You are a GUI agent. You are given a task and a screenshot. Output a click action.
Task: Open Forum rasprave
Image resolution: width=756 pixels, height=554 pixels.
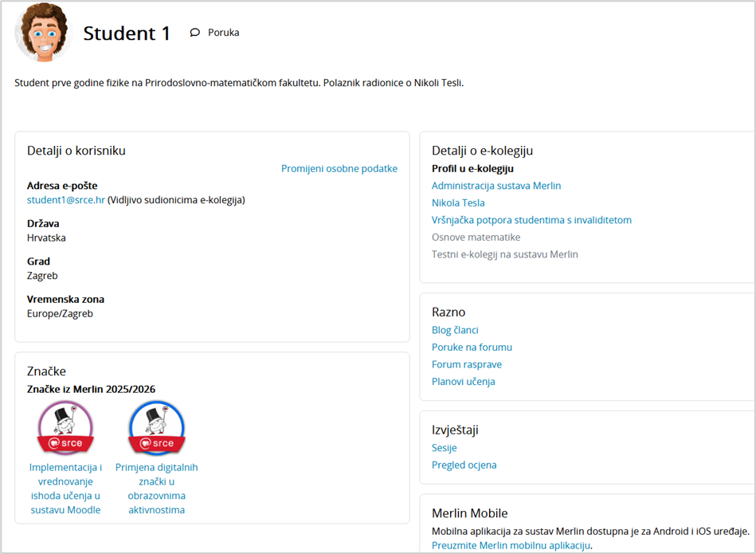coord(467,364)
